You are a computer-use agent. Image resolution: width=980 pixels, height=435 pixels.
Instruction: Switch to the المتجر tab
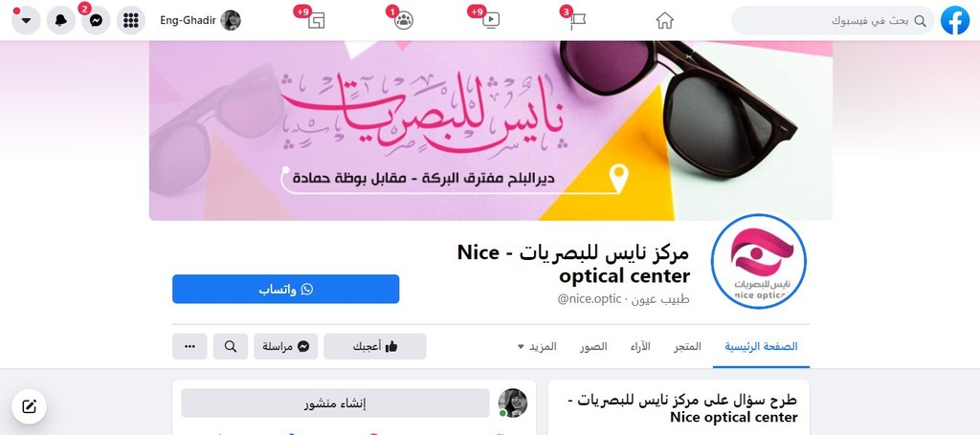click(687, 346)
